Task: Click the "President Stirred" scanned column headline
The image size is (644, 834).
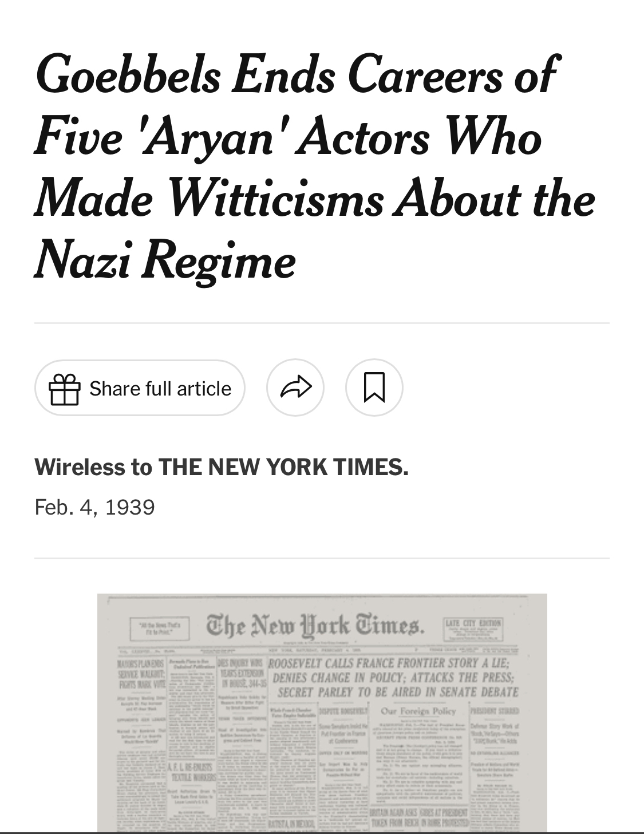Action: coord(494,711)
